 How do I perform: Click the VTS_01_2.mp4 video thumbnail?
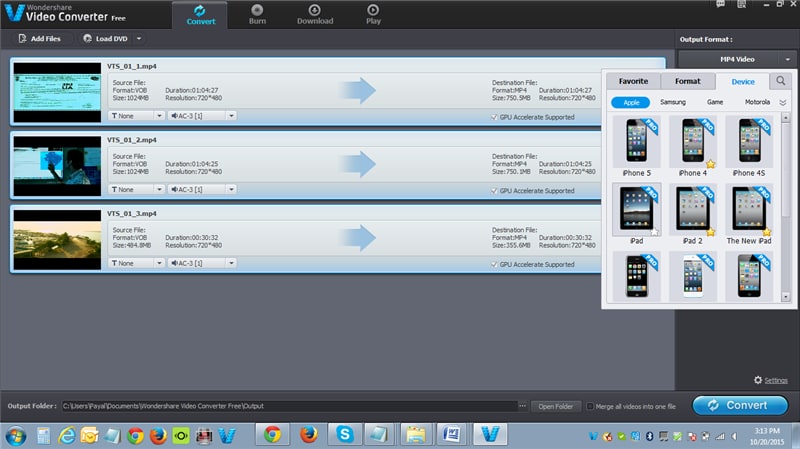57,166
